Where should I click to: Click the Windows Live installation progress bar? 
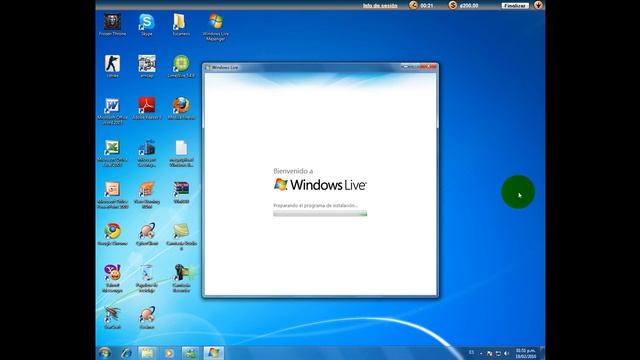320,213
